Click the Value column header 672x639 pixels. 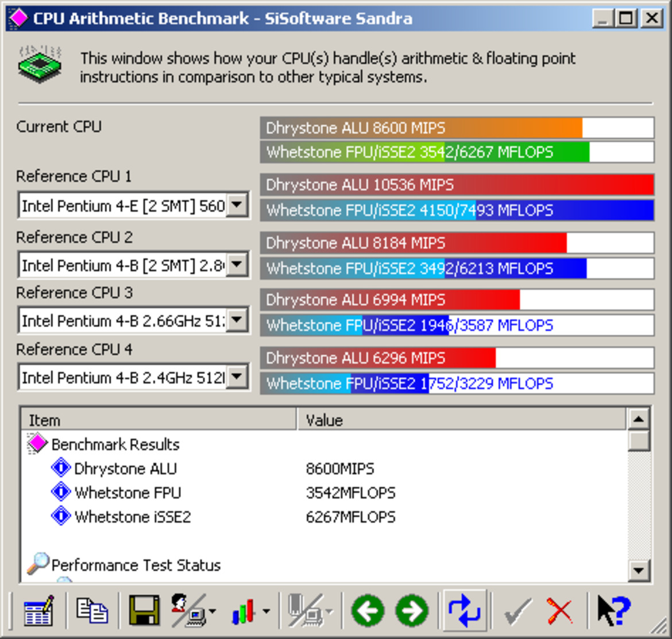click(461, 420)
